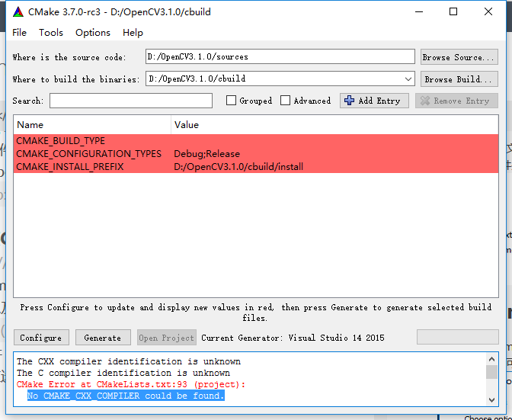The width and height of the screenshot is (512, 420).
Task: Enable the Grouped checkbox
Action: point(231,101)
